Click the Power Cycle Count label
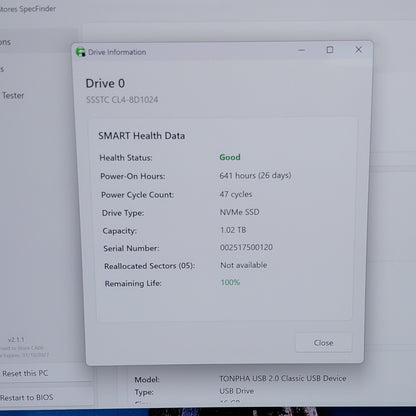The image size is (416, 416). coord(137,195)
